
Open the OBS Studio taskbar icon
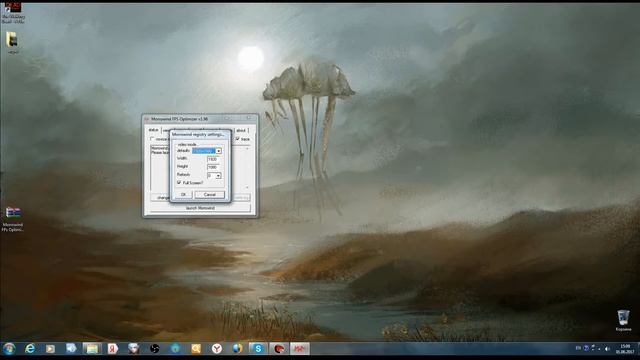coord(154,349)
